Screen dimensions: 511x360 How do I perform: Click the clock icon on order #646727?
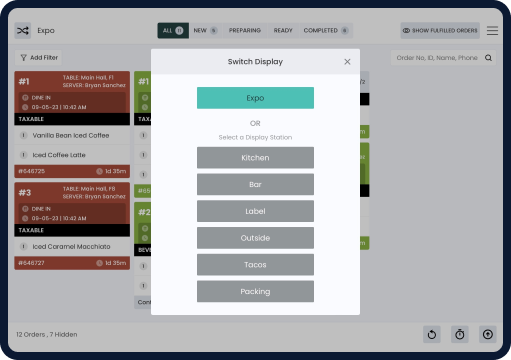pyautogui.click(x=99, y=263)
